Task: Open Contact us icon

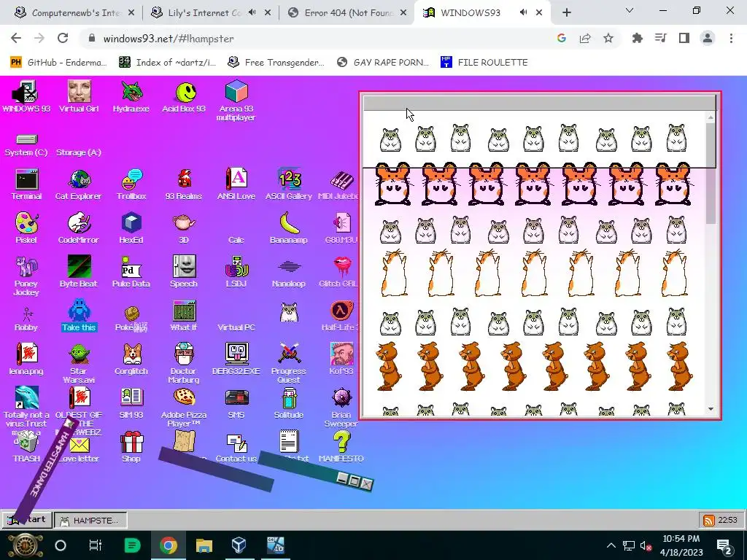Action: coord(236,448)
